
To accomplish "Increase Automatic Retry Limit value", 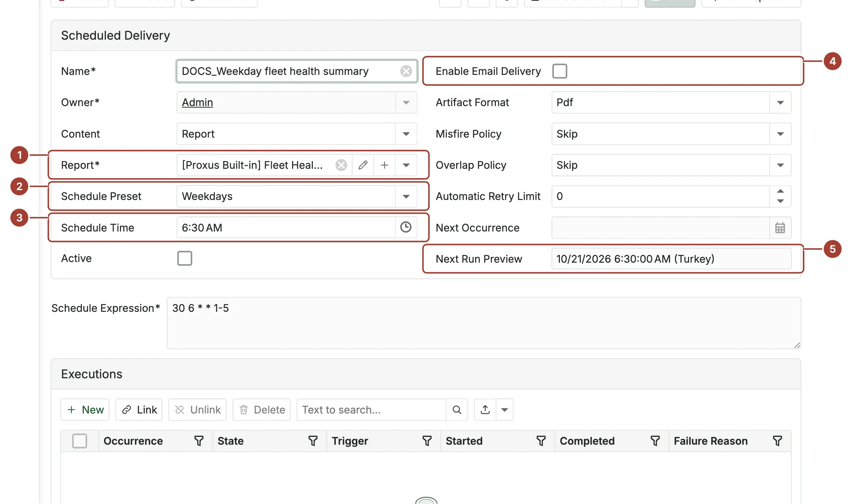I will click(x=780, y=191).
